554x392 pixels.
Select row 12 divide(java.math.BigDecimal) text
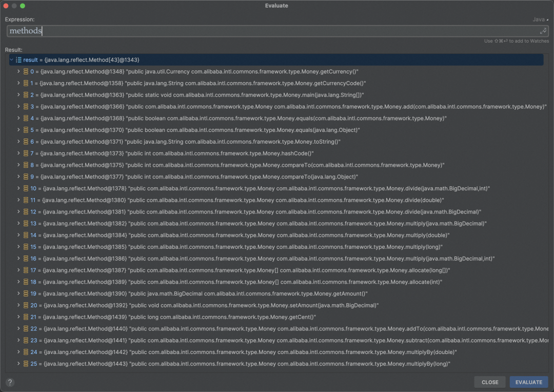click(443, 212)
